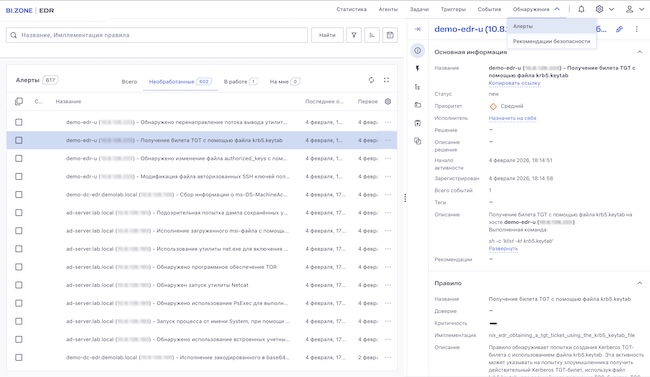650x377 pixels.
Task: Expand the description via Развернуть
Action: click(503, 248)
